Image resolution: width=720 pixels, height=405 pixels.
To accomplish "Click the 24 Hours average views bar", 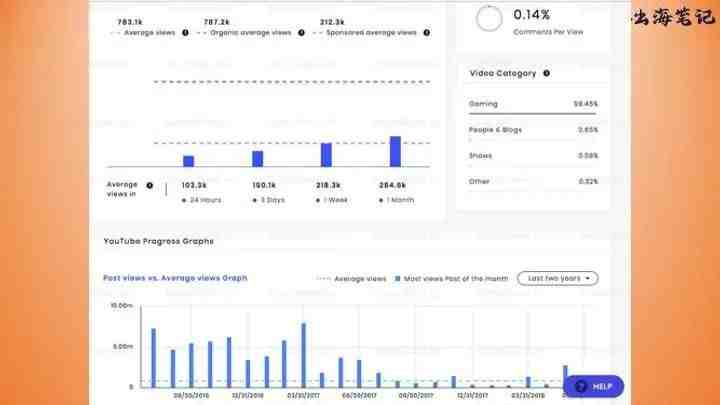I will pos(188,161).
